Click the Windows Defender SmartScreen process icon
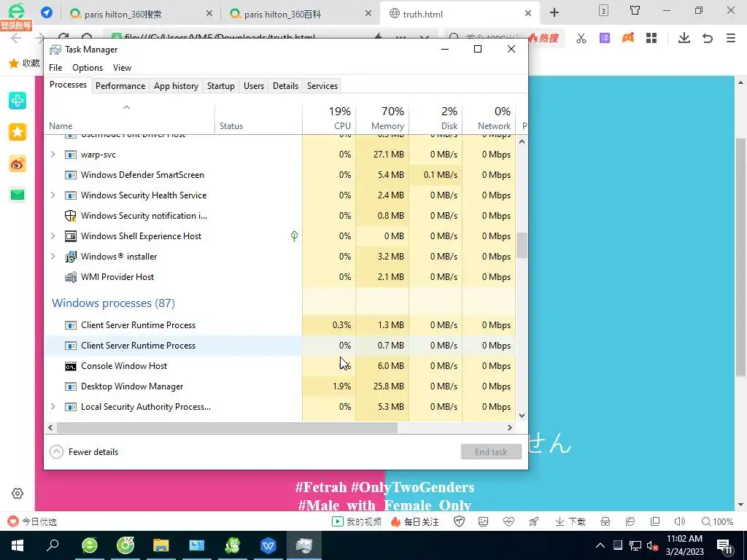 click(x=71, y=175)
